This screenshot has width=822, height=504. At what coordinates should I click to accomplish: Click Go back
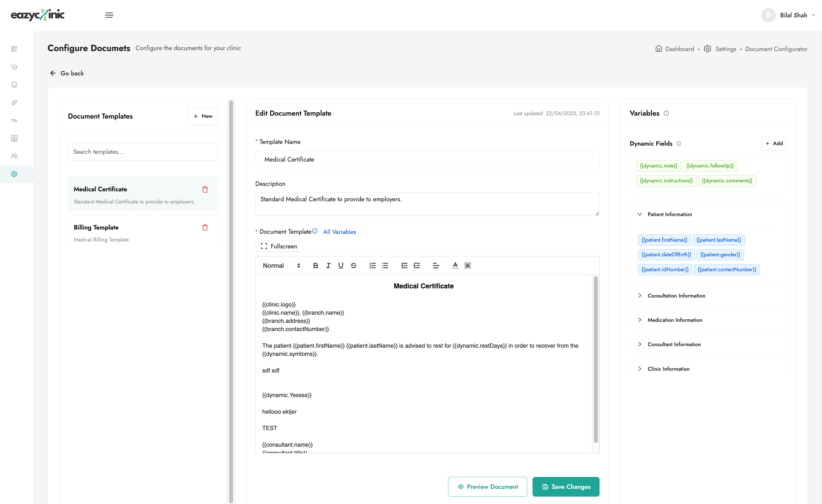(67, 73)
